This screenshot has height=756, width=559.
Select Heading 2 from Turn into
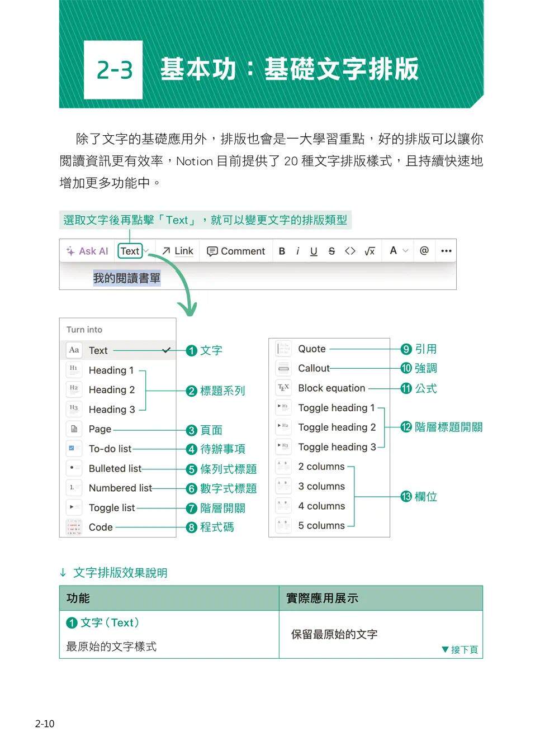pos(118,389)
